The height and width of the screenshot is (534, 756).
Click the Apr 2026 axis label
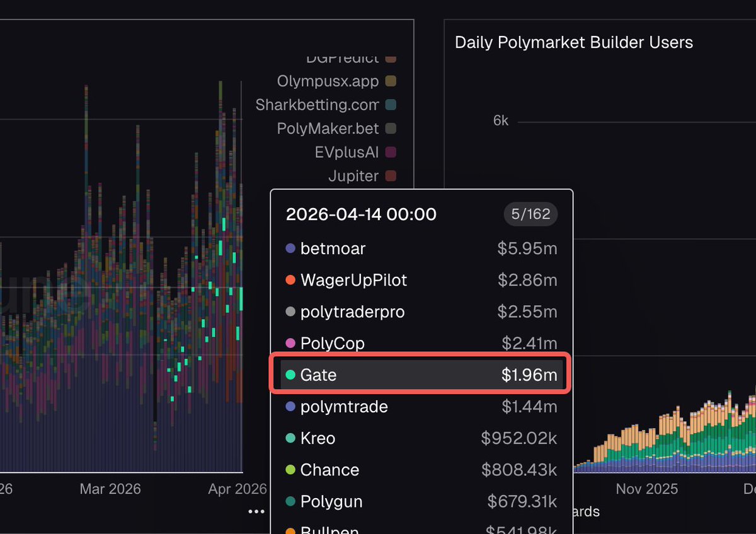pos(238,489)
